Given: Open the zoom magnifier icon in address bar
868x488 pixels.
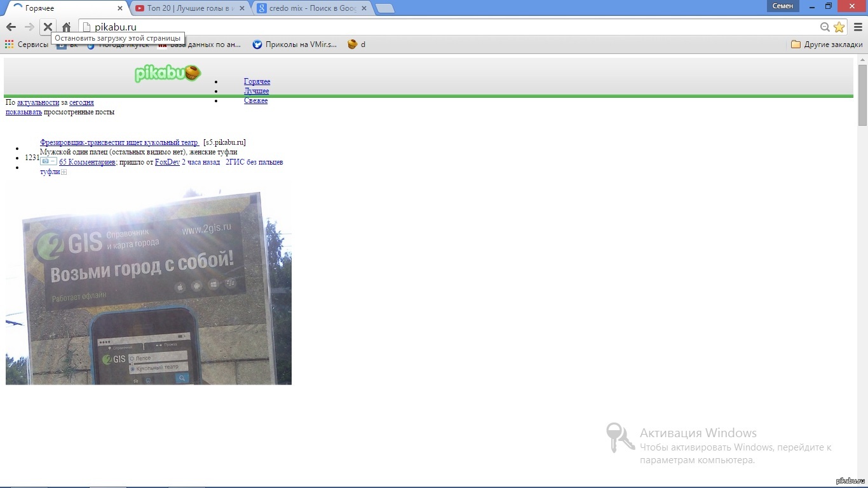Looking at the screenshot, I should (825, 27).
